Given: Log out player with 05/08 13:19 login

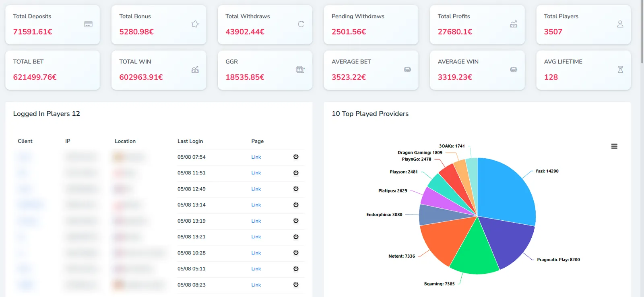Looking at the screenshot, I should [296, 221].
